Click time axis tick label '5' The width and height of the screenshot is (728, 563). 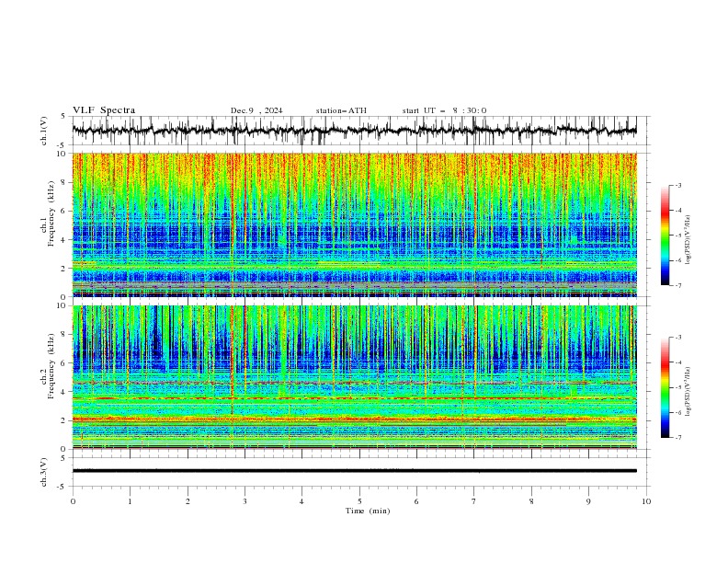[359, 501]
